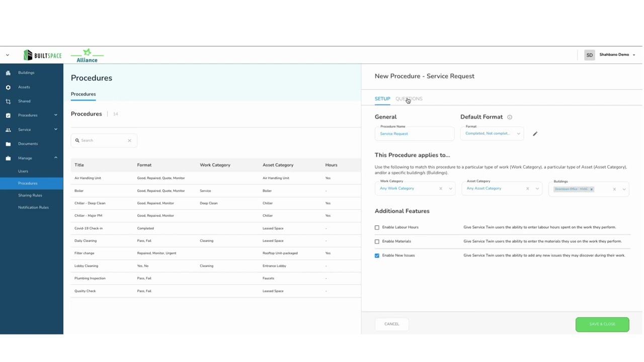Click Rooftop Unit-packaged asset category cell

pos(280,253)
